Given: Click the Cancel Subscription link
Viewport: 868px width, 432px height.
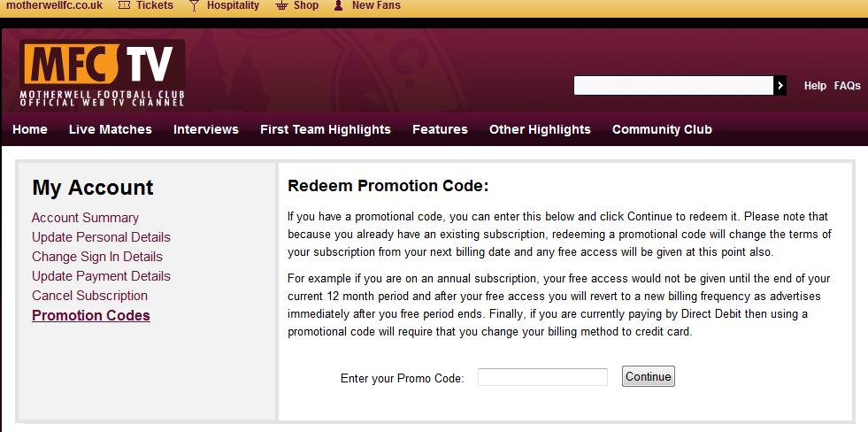Looking at the screenshot, I should pyautogui.click(x=89, y=295).
